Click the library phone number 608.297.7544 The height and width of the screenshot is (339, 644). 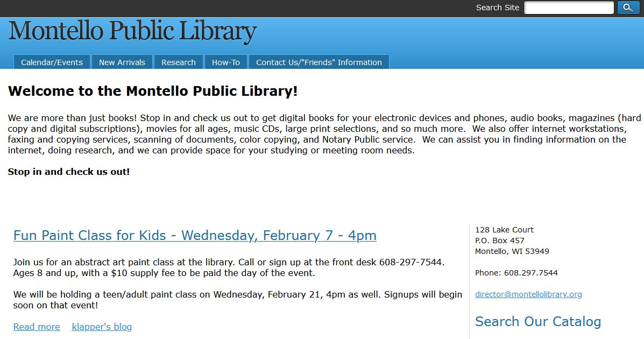[530, 273]
